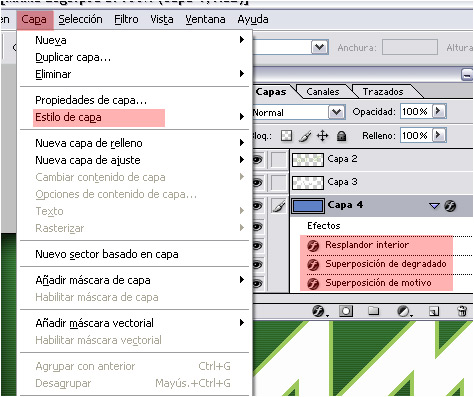The image size is (474, 397).
Task: Open the Capa menu
Action: [x=34, y=20]
